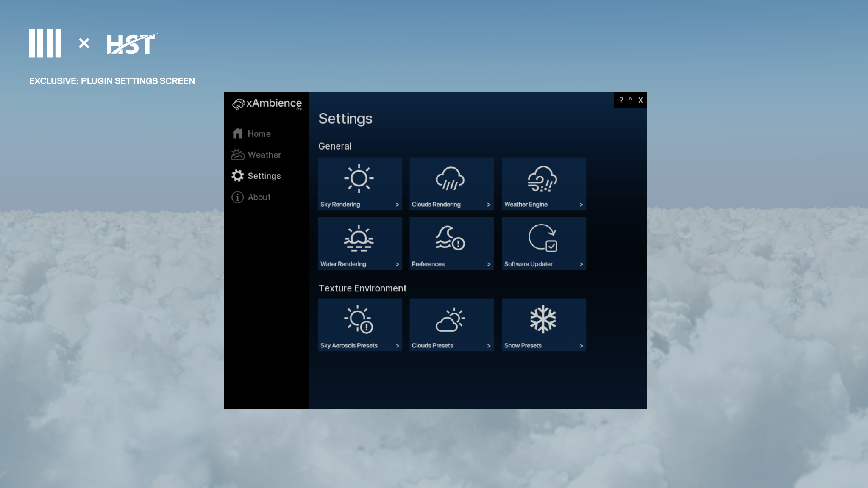Expand Snow Presets chevron arrow
Image resolution: width=868 pixels, height=488 pixels.
pyautogui.click(x=581, y=346)
